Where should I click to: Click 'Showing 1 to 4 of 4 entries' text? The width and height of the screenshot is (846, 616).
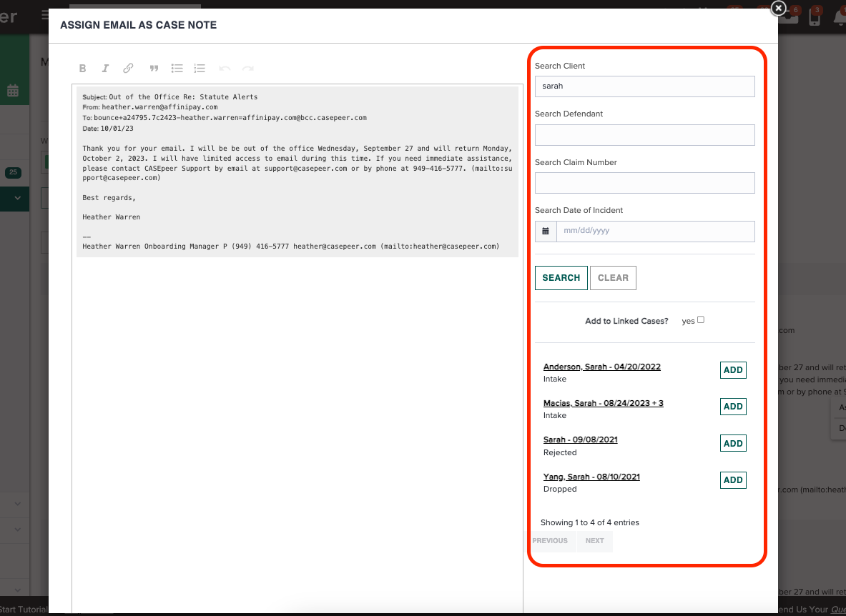(590, 523)
